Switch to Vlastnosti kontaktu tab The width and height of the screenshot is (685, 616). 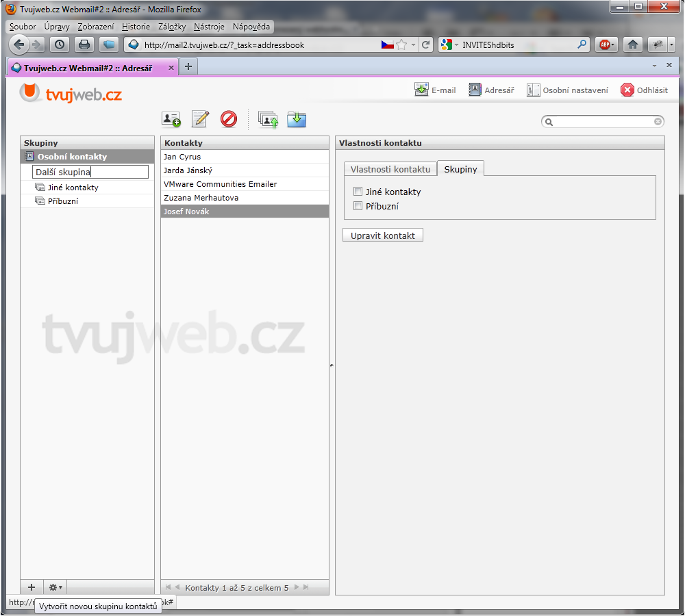click(x=390, y=169)
